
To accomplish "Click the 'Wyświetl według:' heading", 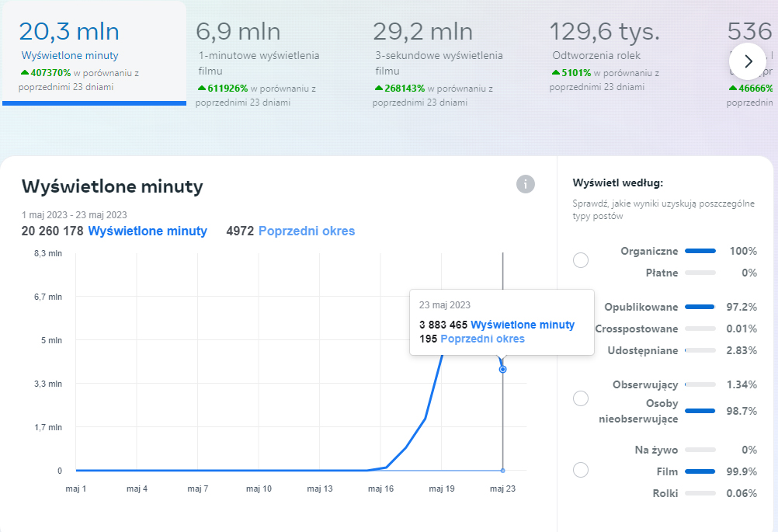I will click(x=618, y=183).
